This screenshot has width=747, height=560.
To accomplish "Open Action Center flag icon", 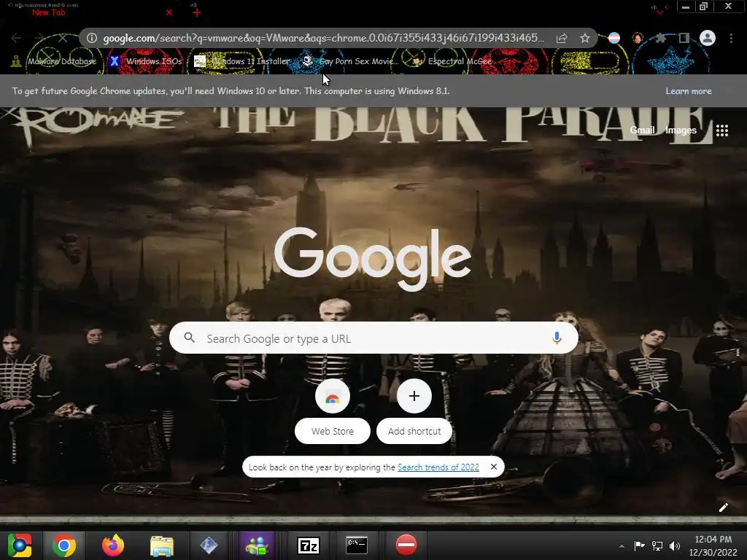I will pos(639,545).
